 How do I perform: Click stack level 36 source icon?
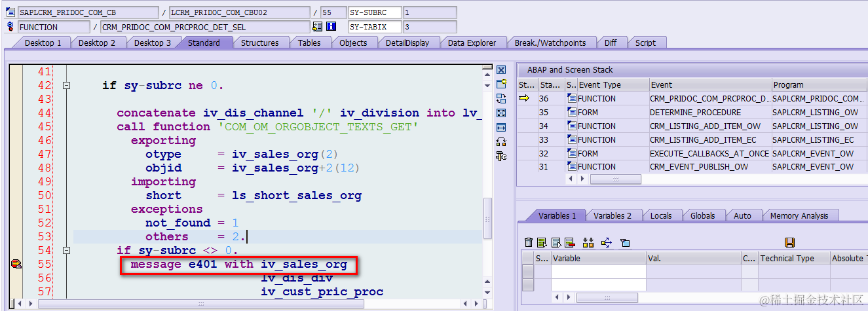(572, 98)
